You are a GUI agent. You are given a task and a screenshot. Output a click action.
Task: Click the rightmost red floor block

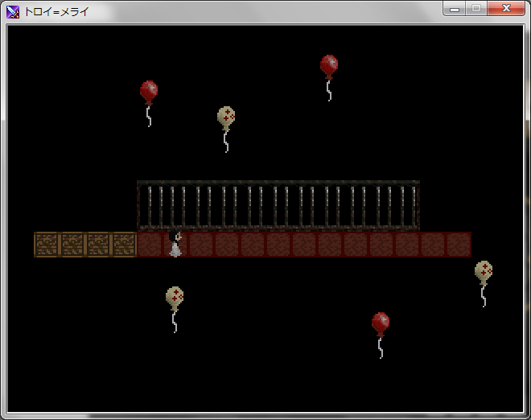[459, 245]
